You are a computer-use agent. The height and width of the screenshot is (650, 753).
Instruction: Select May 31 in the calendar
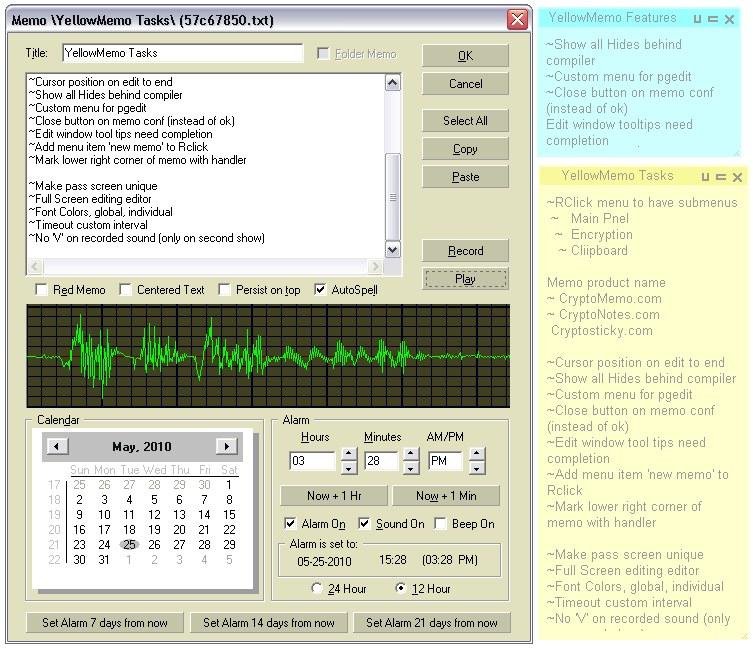point(104,560)
